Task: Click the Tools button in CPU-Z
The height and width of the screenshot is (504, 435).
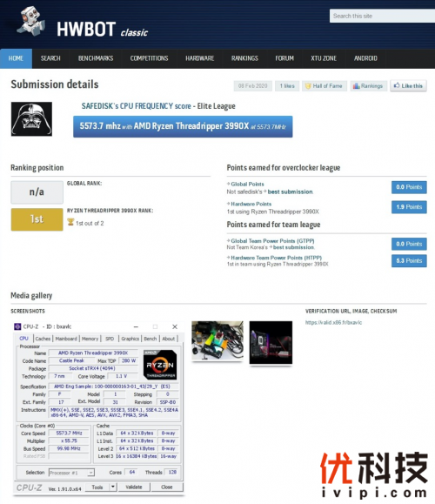Action: point(97,487)
